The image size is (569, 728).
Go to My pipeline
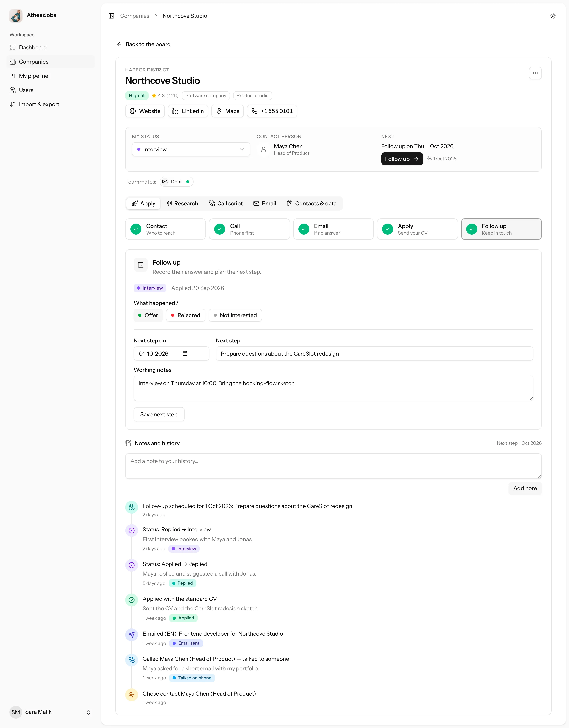pos(51,76)
